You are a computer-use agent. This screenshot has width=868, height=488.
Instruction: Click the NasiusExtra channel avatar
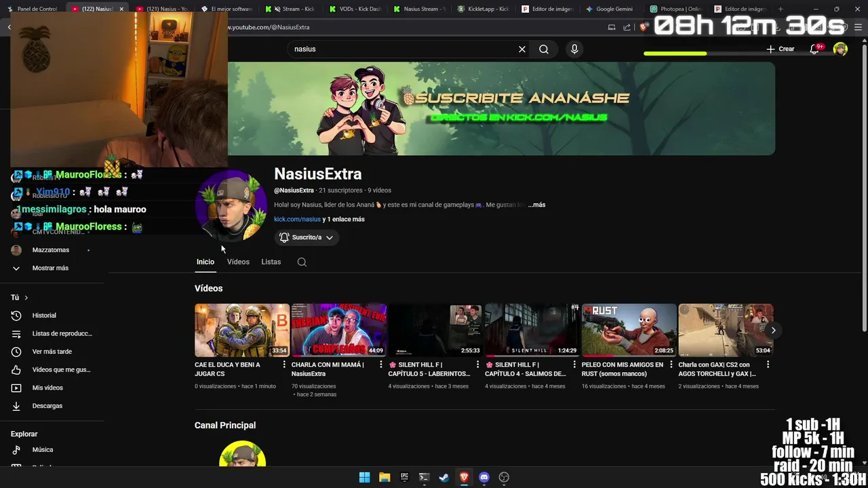coord(231,205)
